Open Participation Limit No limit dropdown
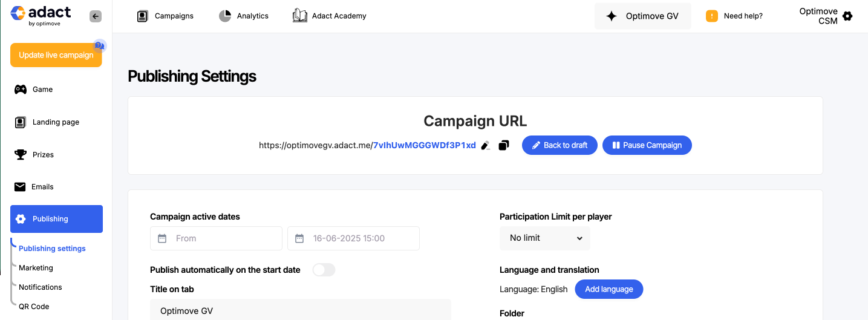The width and height of the screenshot is (868, 320). (545, 238)
